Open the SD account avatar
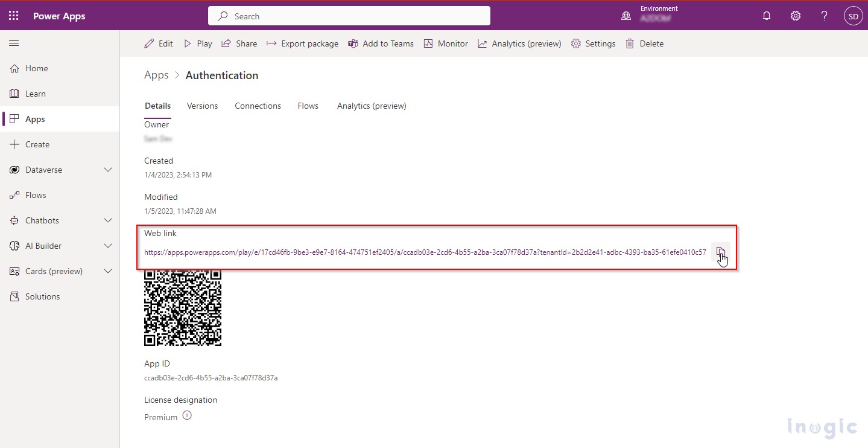Viewport: 868px width, 448px height. click(853, 16)
